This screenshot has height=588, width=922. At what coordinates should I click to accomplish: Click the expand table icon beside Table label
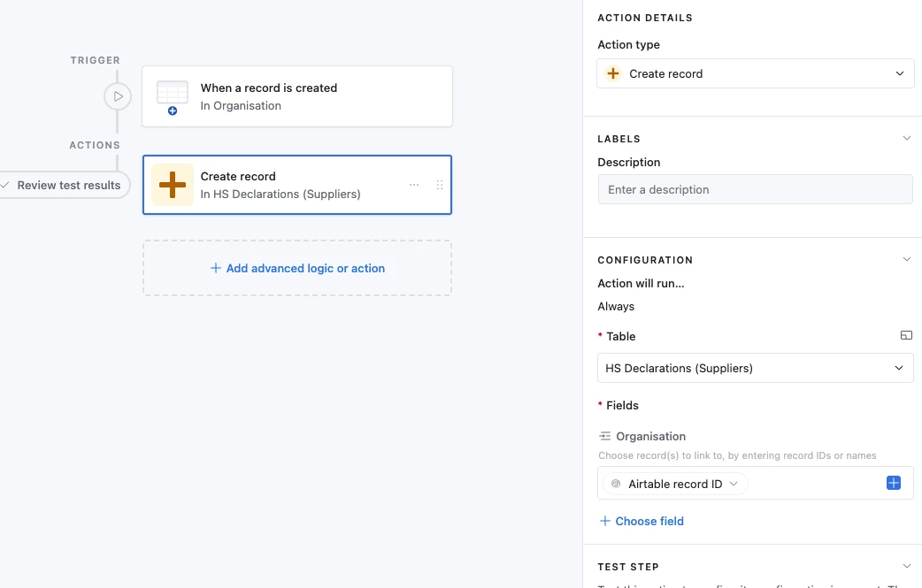pyautogui.click(x=906, y=335)
